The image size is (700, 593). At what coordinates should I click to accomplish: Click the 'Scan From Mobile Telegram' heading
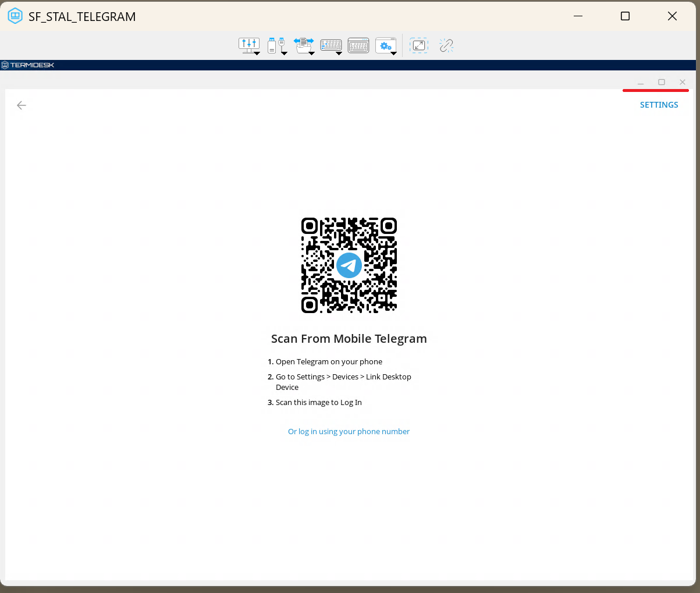(349, 339)
